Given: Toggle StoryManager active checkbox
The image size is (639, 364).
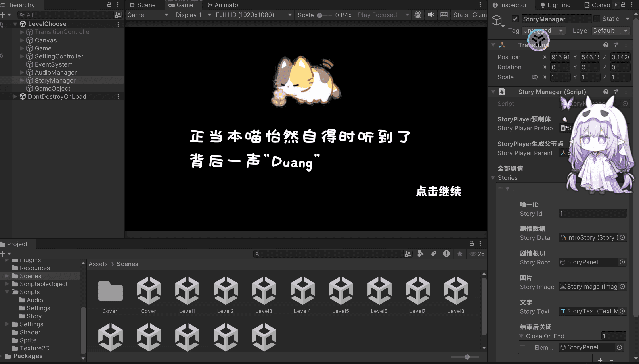Looking at the screenshot, I should point(515,19).
